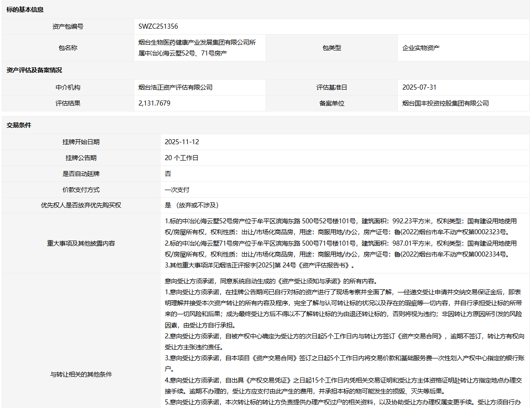Click the 交易条件 section header
This screenshot has width=532, height=408.
tap(19, 125)
